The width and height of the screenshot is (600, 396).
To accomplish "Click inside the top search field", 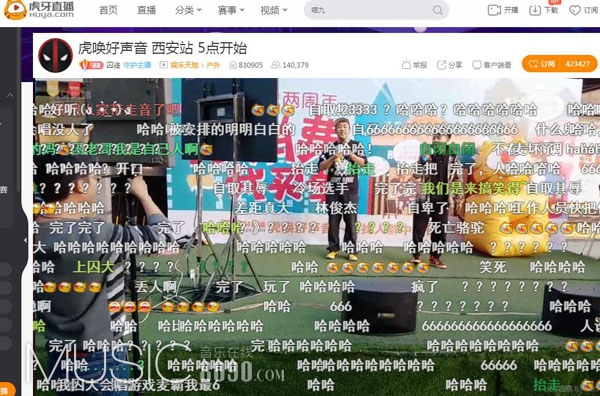I will 370,10.
